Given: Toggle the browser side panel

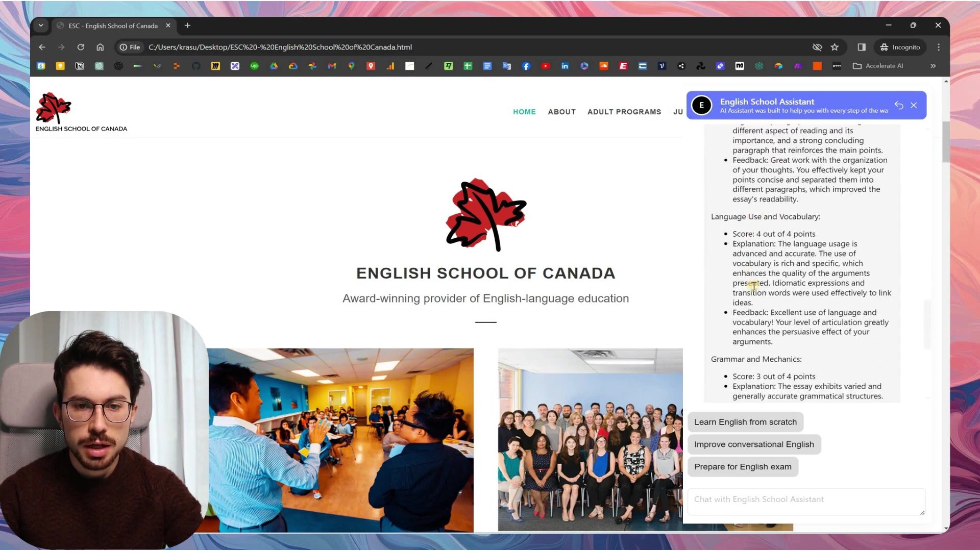Looking at the screenshot, I should (862, 47).
